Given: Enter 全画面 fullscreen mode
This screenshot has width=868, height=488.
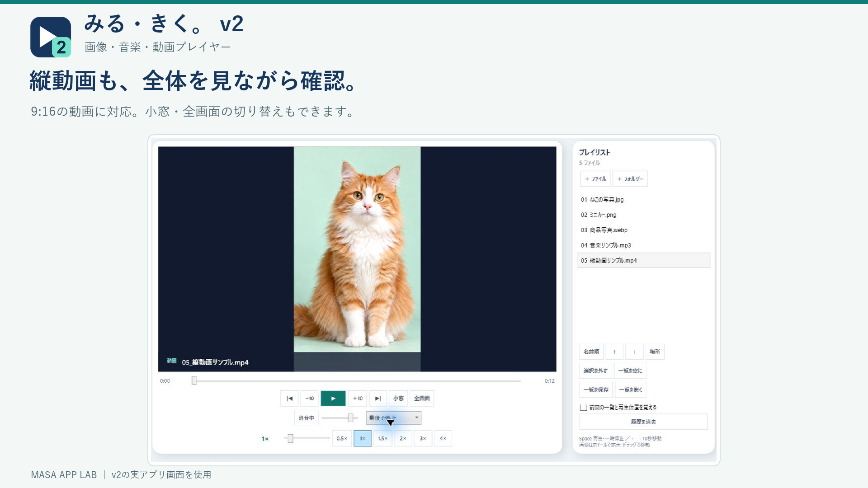Looking at the screenshot, I should (x=422, y=399).
